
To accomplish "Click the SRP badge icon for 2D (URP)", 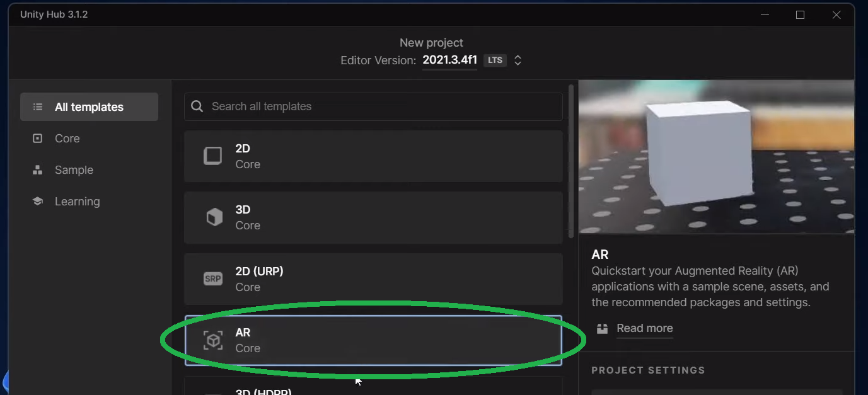I will [213, 278].
